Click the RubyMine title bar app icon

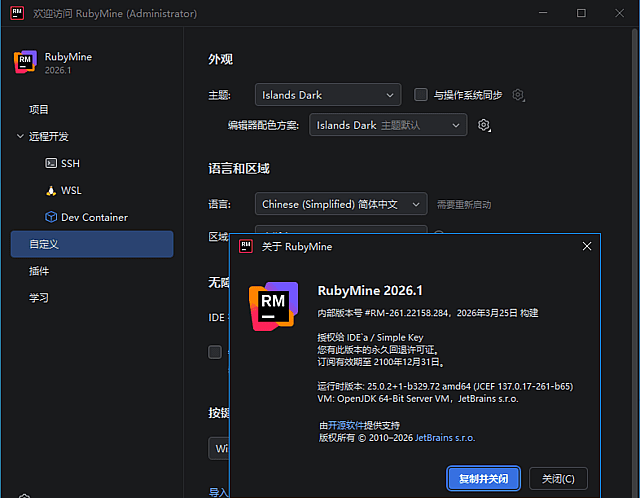point(17,13)
